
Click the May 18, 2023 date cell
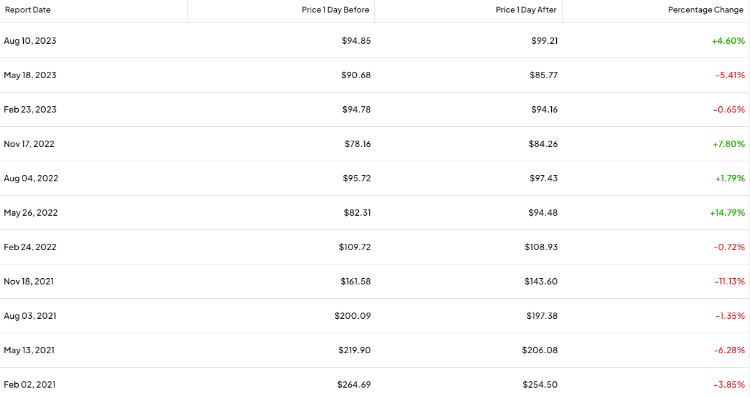point(30,75)
